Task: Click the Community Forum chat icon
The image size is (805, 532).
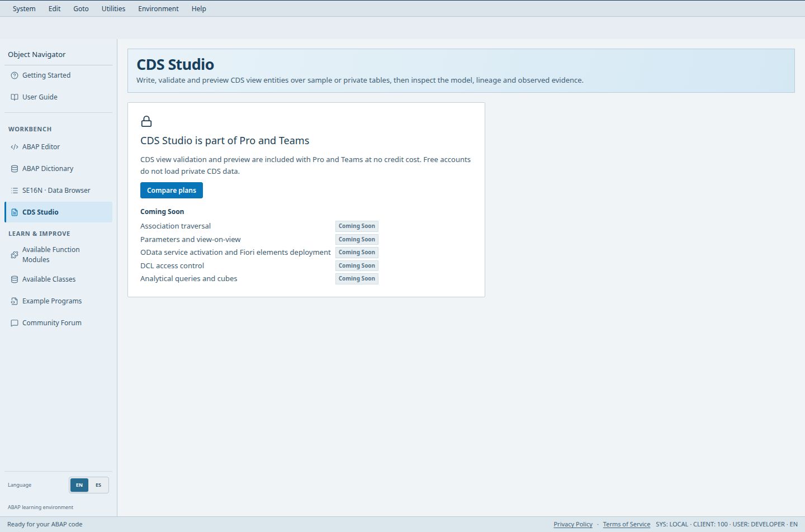Action: click(15, 323)
